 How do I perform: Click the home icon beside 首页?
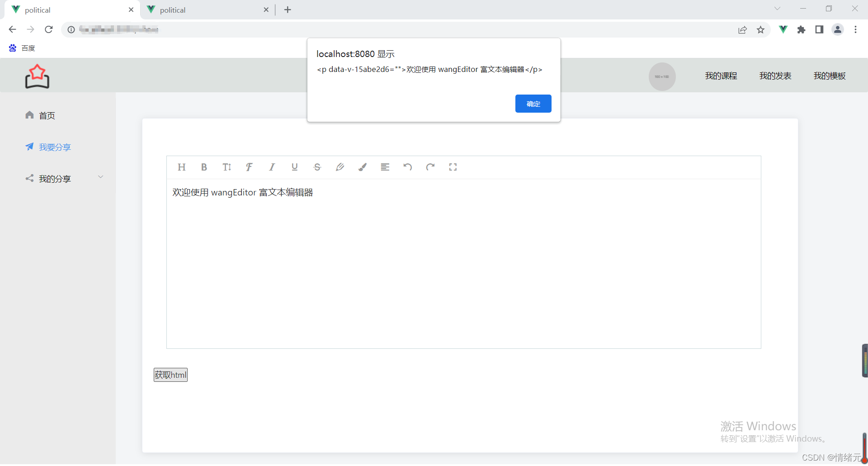(x=29, y=115)
